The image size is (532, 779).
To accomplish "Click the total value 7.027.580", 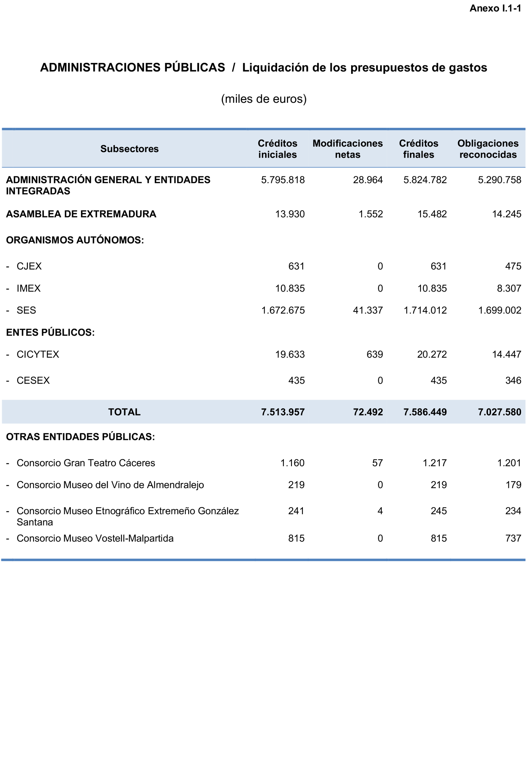I will (499, 412).
